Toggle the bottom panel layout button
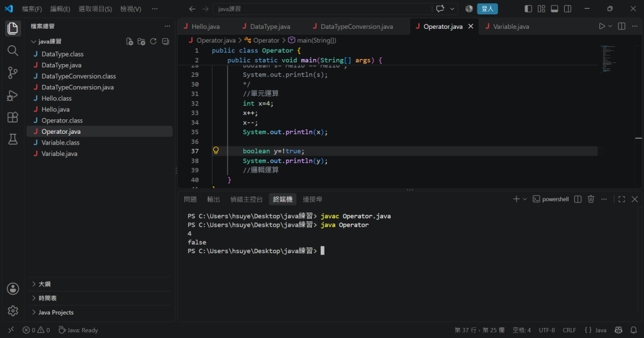This screenshot has height=338, width=644. click(555, 9)
